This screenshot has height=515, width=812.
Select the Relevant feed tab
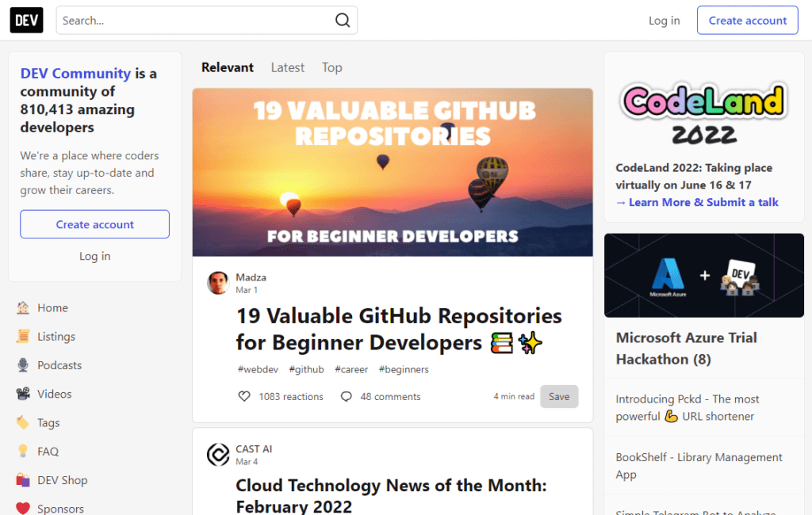[228, 68]
